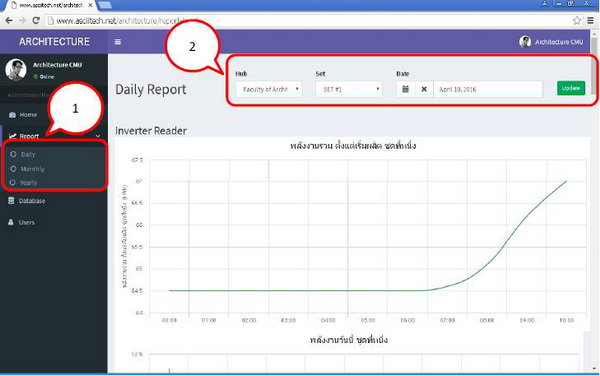Reload the page with the browser refresh icon
The image size is (600, 376).
(36, 20)
